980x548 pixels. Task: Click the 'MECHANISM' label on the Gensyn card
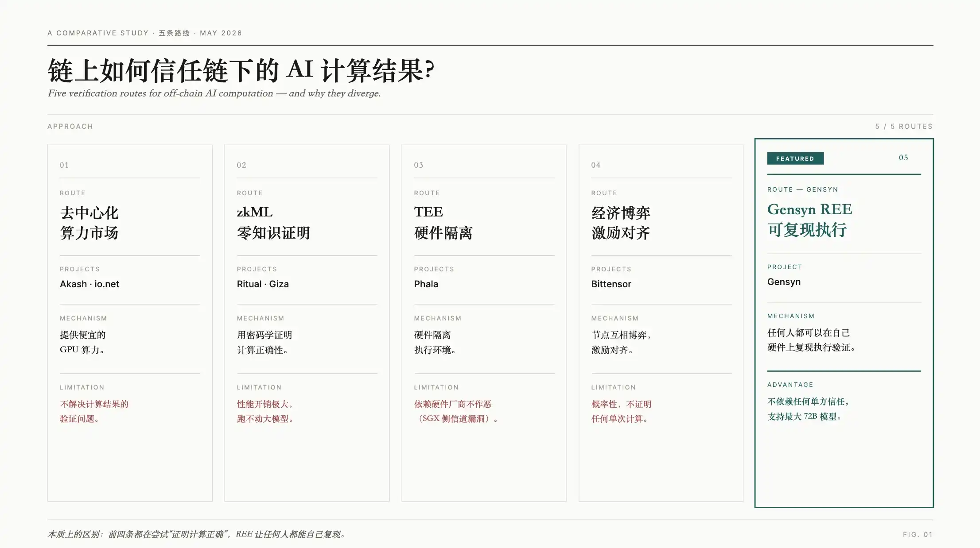[x=791, y=316]
